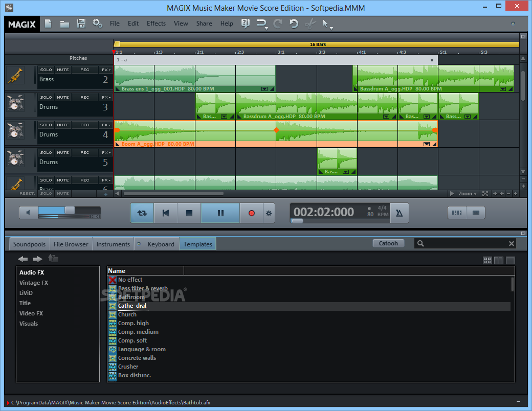Image resolution: width=532 pixels, height=411 pixels.
Task: Open the Effects menu
Action: coord(156,24)
